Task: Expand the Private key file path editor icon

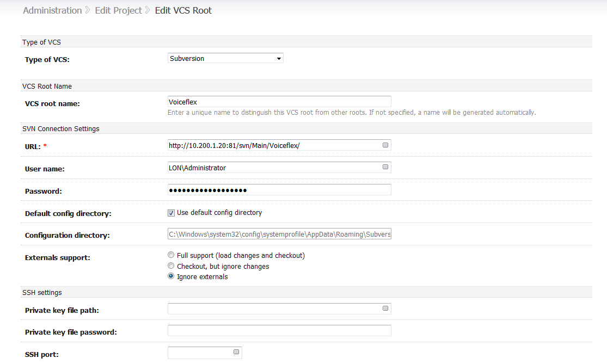Action: [x=385, y=308]
